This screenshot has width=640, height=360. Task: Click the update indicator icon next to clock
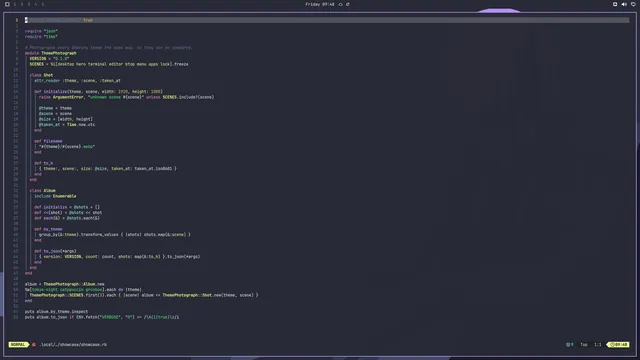[x=348, y=4]
